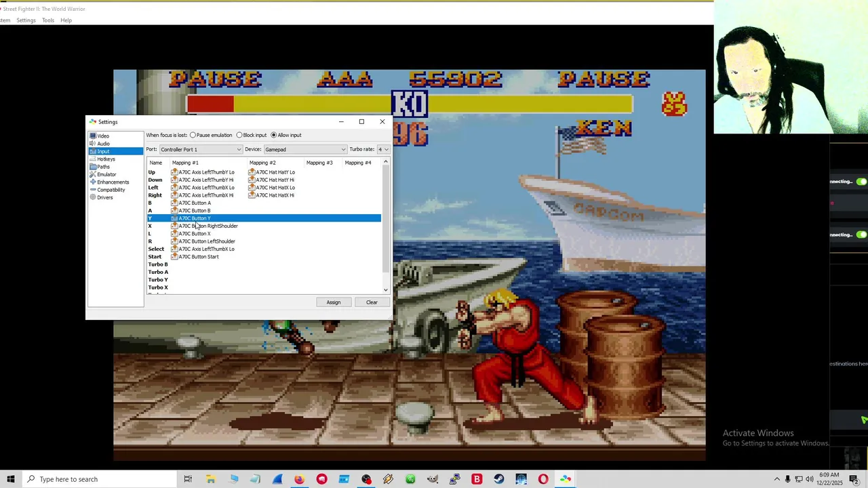Viewport: 868px width, 488px height.
Task: Click the Clear button
Action: pos(372,302)
